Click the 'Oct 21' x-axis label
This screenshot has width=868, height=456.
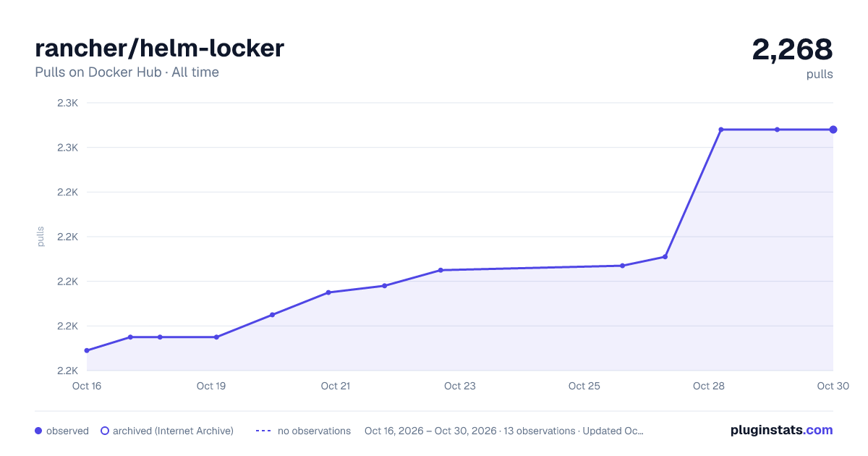tap(336, 386)
